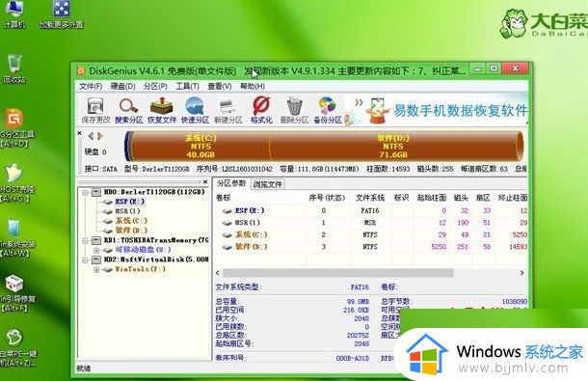
Task: Select ESP (E:) in disk tree
Action: (x=130, y=202)
